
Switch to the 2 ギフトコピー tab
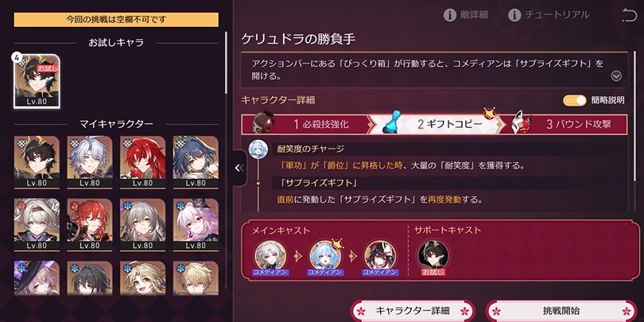[439, 125]
